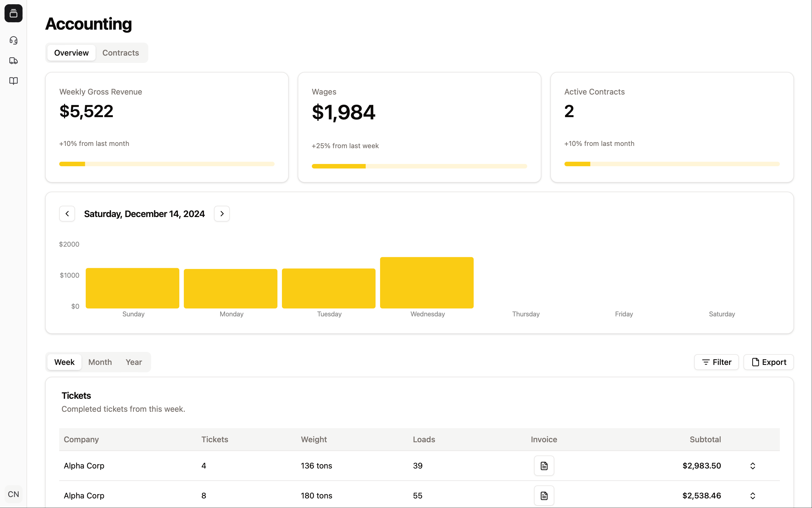Click the Loads column header
Screen dimensions: 812x508
[424, 439]
